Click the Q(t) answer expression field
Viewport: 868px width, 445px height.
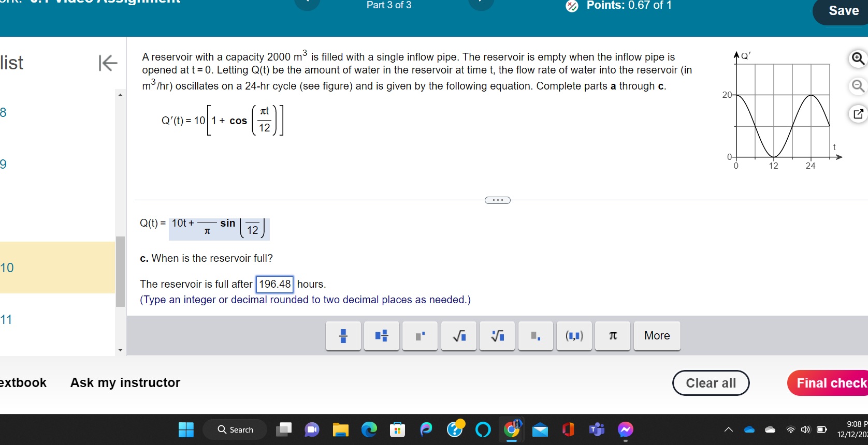tap(219, 228)
